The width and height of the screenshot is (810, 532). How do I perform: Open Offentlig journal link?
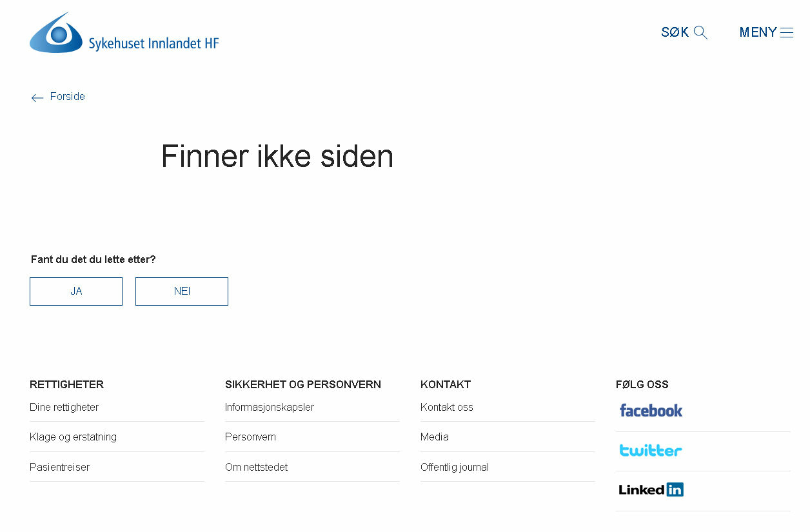[x=454, y=468]
